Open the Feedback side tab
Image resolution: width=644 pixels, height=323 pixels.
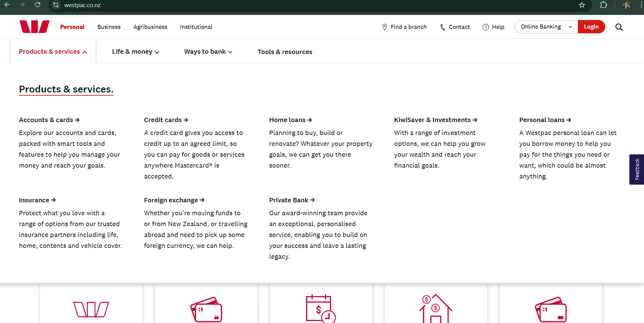click(x=637, y=169)
